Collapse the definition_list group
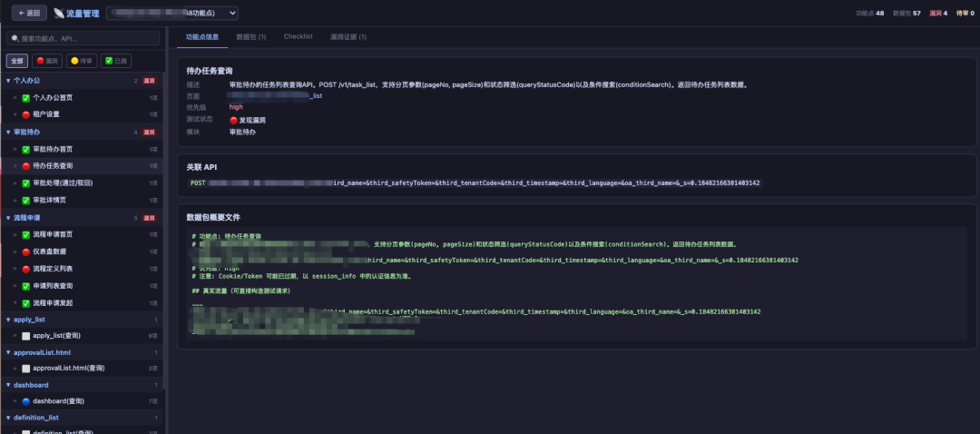 [8, 417]
